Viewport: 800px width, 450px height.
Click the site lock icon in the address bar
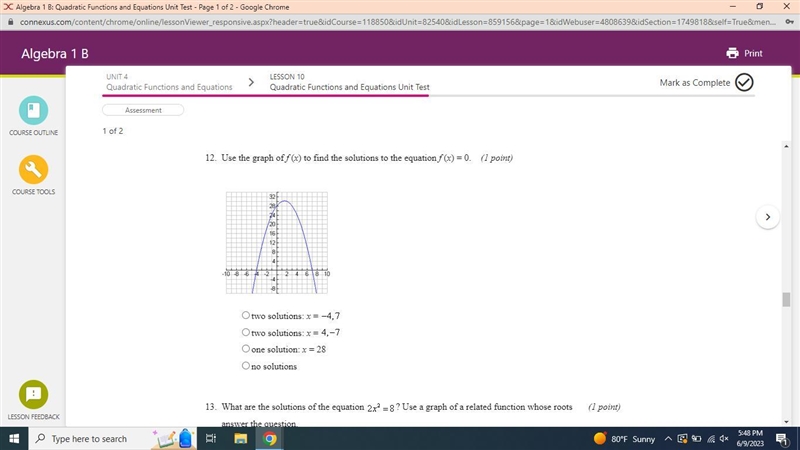click(x=10, y=22)
